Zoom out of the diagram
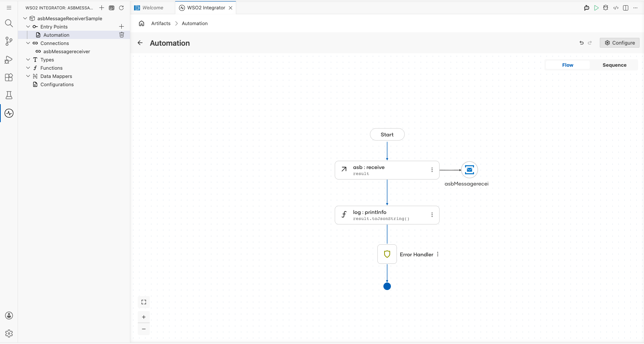 click(x=144, y=329)
